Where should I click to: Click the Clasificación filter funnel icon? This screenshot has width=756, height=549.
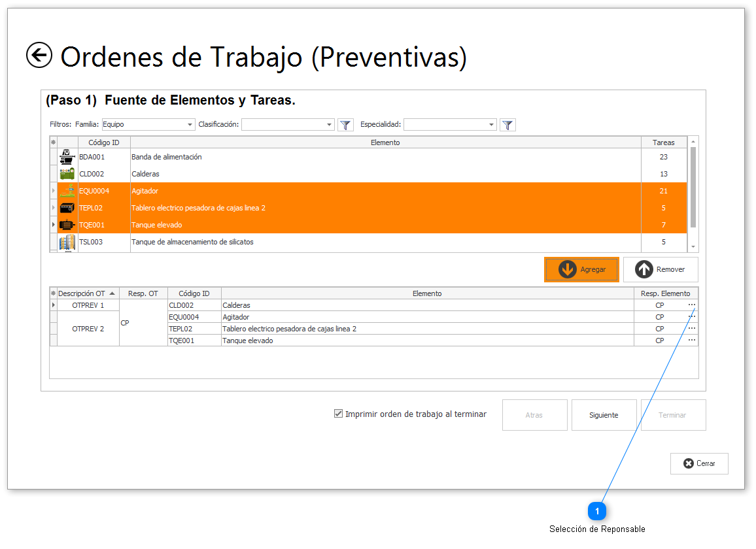[345, 125]
